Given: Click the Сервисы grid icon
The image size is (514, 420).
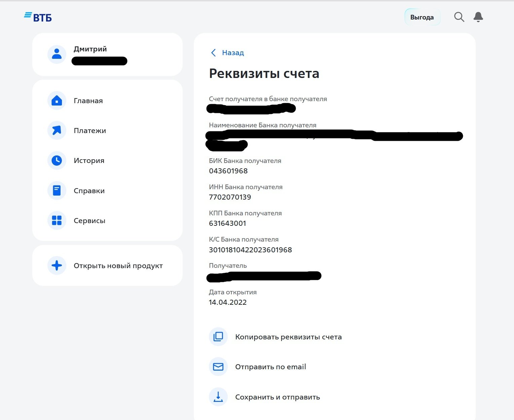Looking at the screenshot, I should tap(57, 220).
